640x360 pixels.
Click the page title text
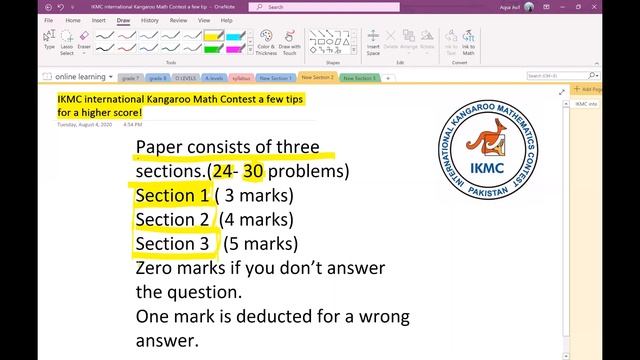(180, 105)
